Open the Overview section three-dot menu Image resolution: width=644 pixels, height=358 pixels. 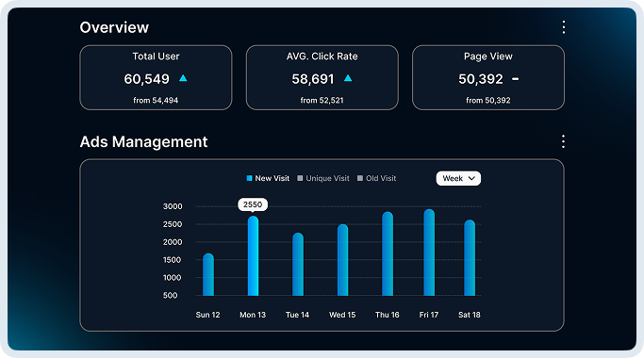point(564,27)
